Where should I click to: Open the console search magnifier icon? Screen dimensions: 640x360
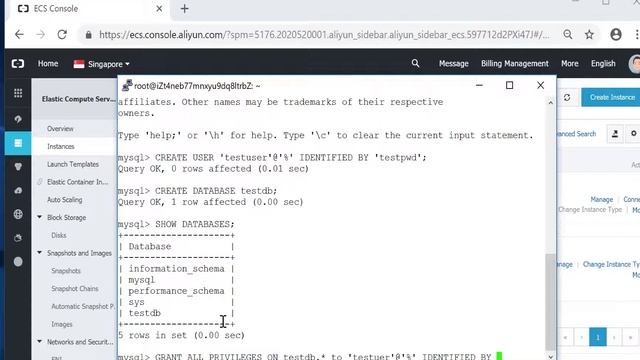[415, 63]
